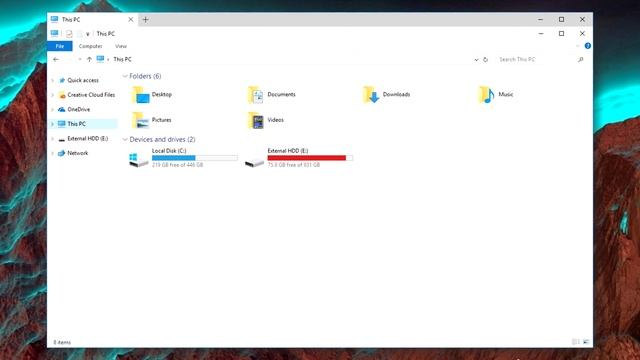Click the system icon in the window title bar
This screenshot has height=360, width=640.
pos(54,33)
